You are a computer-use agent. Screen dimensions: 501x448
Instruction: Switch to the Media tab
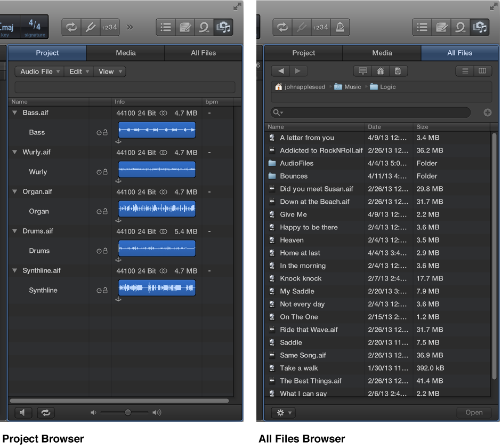tap(125, 53)
